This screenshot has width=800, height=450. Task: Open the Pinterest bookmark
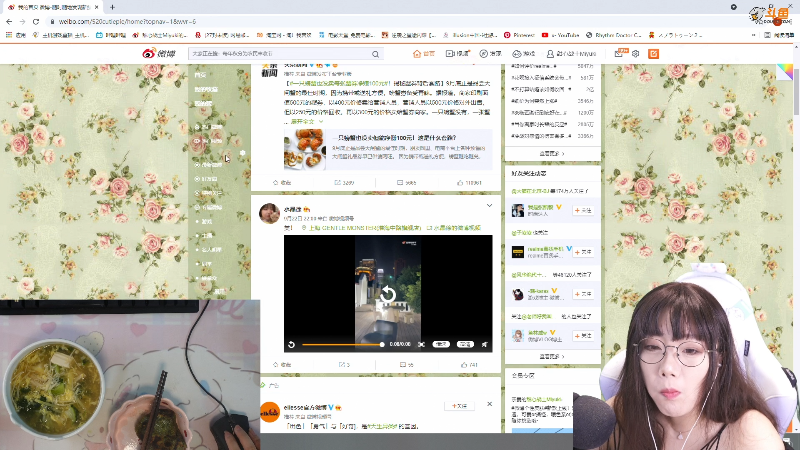pos(519,35)
